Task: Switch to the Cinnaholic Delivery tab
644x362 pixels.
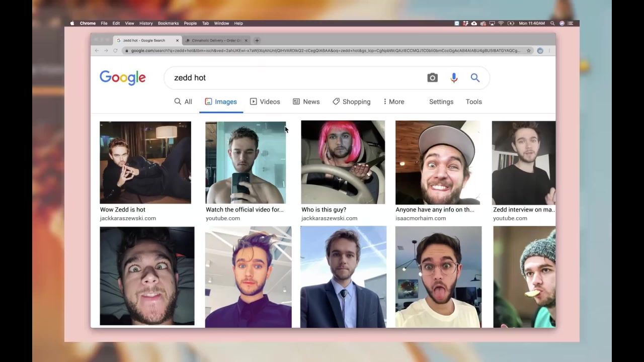Action: (216, 40)
